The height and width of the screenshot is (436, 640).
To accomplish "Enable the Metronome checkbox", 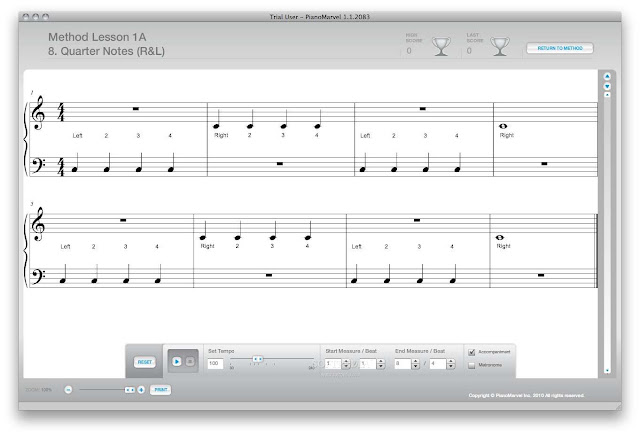I will 472,365.
